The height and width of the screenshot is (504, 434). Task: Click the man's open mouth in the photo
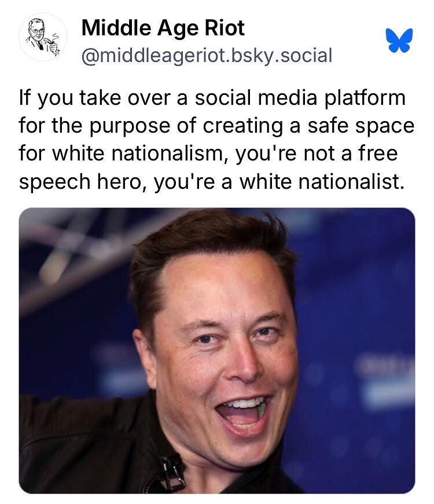pyautogui.click(x=243, y=415)
